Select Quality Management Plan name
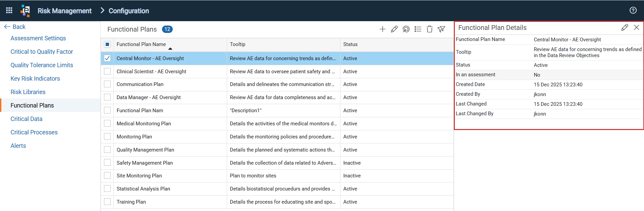Screen dimensions: 644x211 point(145,150)
